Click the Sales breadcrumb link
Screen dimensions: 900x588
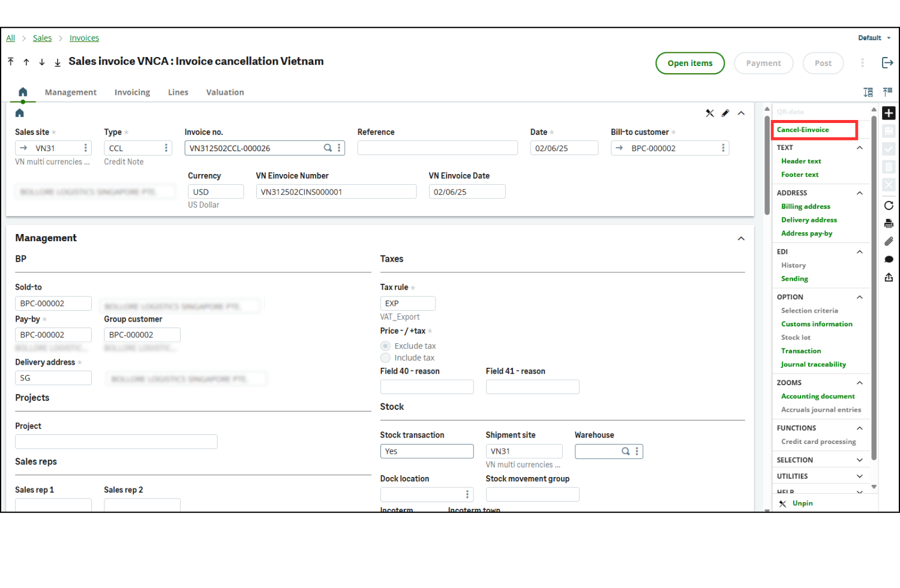click(42, 38)
